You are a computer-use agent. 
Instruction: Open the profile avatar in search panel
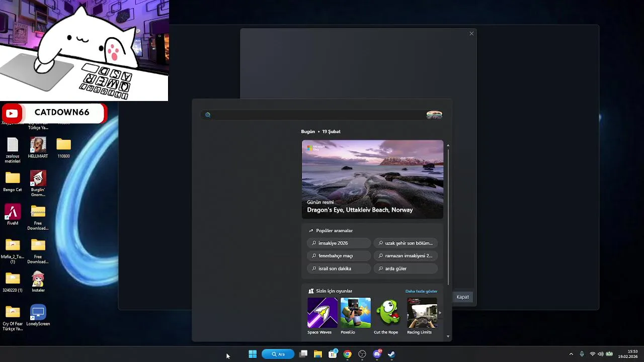tap(434, 115)
